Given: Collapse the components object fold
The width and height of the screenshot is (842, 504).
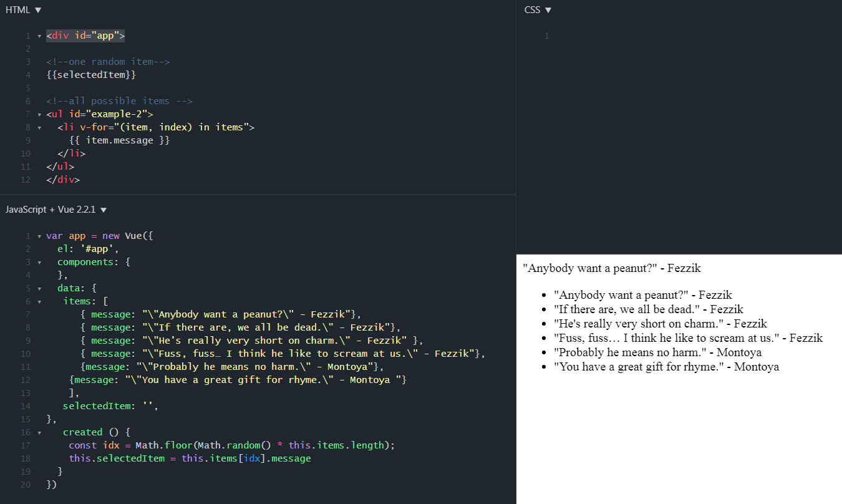Looking at the screenshot, I should pyautogui.click(x=39, y=261).
